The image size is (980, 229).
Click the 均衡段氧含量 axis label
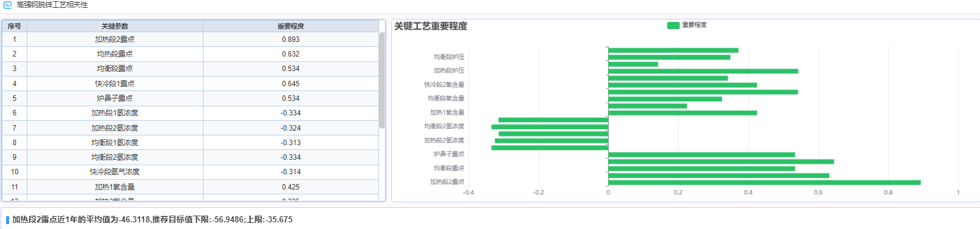tap(446, 98)
